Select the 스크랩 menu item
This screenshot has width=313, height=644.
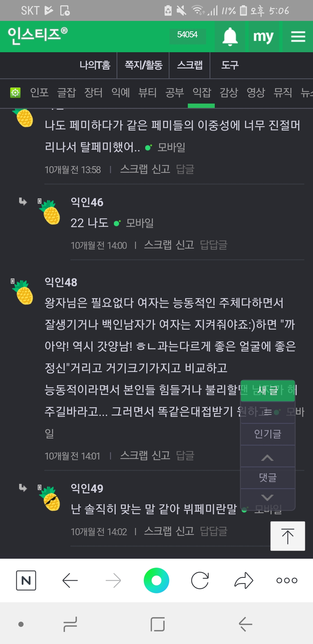[190, 65]
